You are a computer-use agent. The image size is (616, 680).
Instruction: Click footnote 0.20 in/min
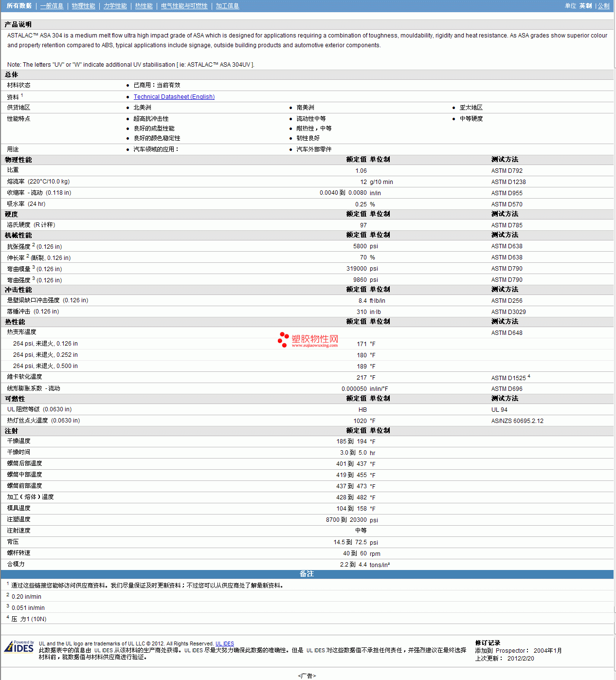[x=26, y=597]
